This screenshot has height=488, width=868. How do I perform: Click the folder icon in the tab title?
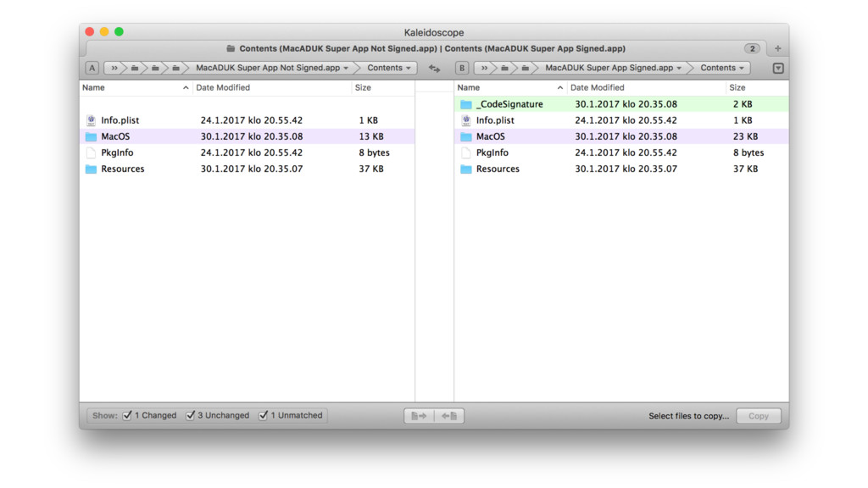(x=231, y=48)
